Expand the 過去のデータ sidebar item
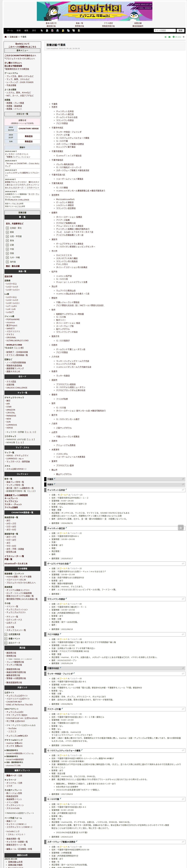Image resolution: width=187 pixels, height=868 pixels. tap(6, 643)
